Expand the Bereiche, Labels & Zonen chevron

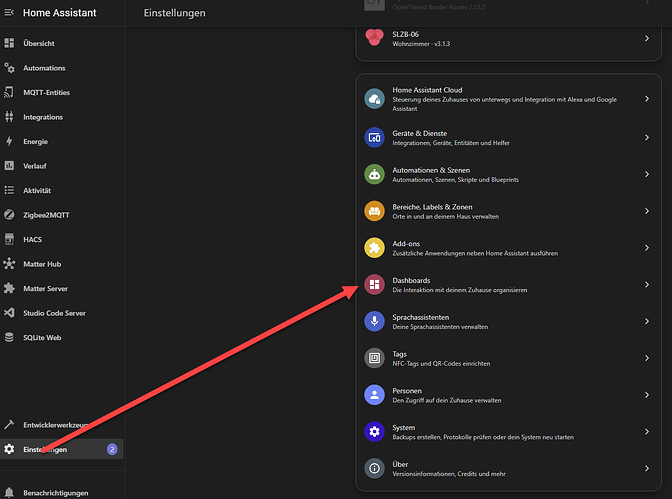pyautogui.click(x=647, y=211)
